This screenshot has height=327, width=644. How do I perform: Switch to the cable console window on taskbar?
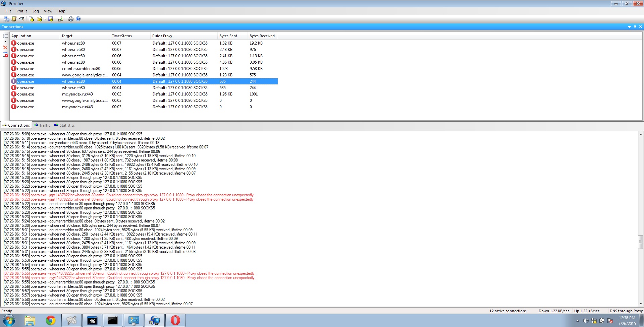[92, 321]
